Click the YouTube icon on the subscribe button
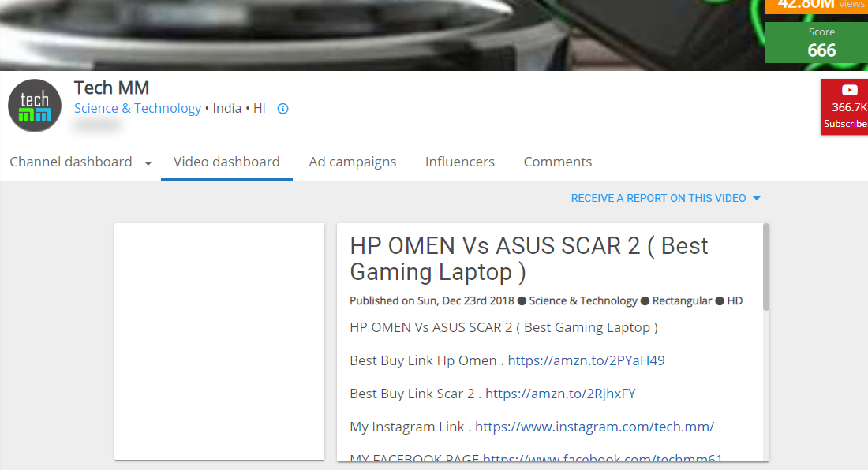The height and width of the screenshot is (470, 868). click(x=849, y=90)
